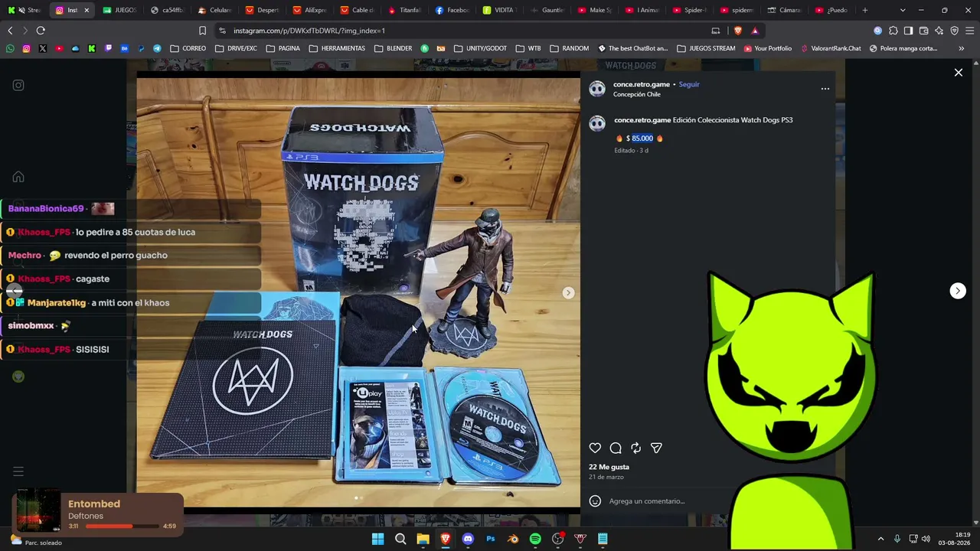Image resolution: width=980 pixels, height=551 pixels.
Task: Go to Instagram Home in the left sidebar
Action: click(x=18, y=177)
